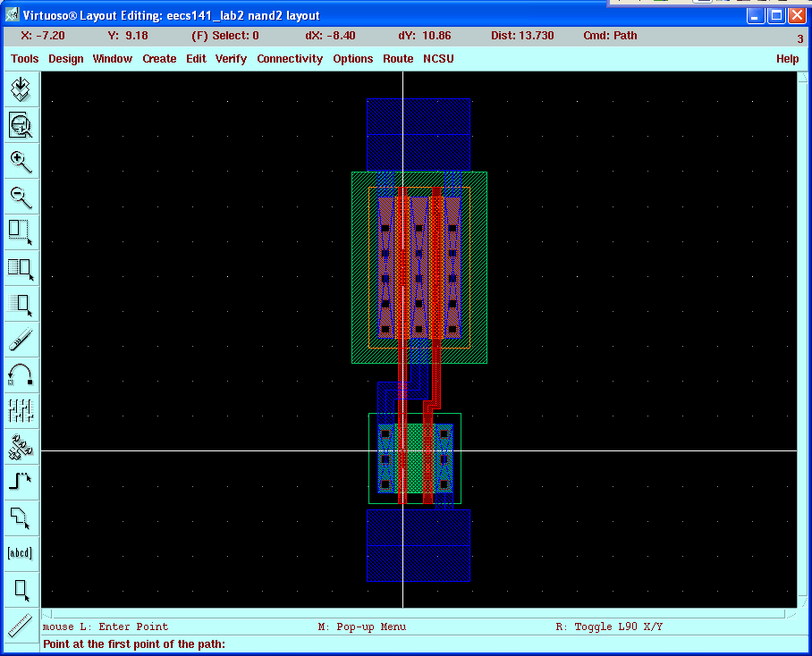Open the Help menu

[x=787, y=59]
